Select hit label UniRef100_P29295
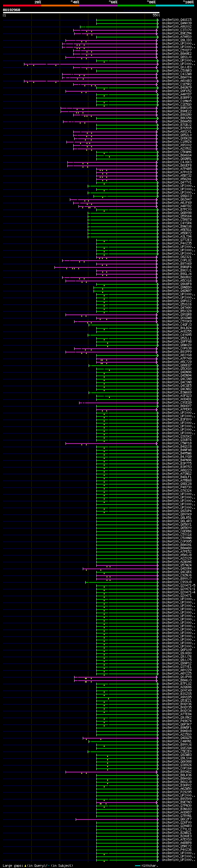This screenshot has width=197, height=868. tap(176, 792)
